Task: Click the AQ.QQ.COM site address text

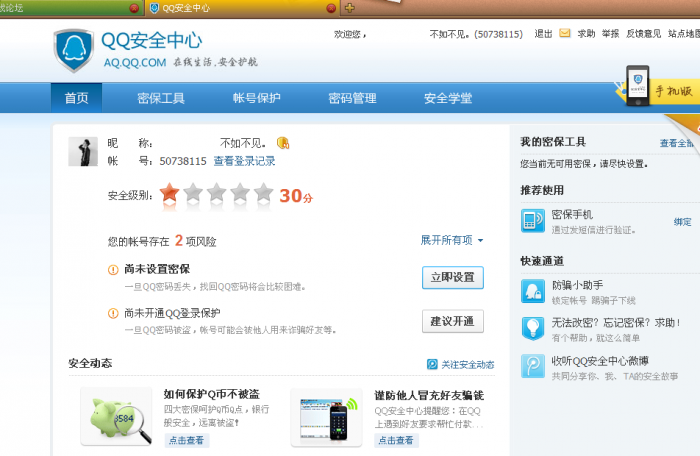Action: (135, 63)
